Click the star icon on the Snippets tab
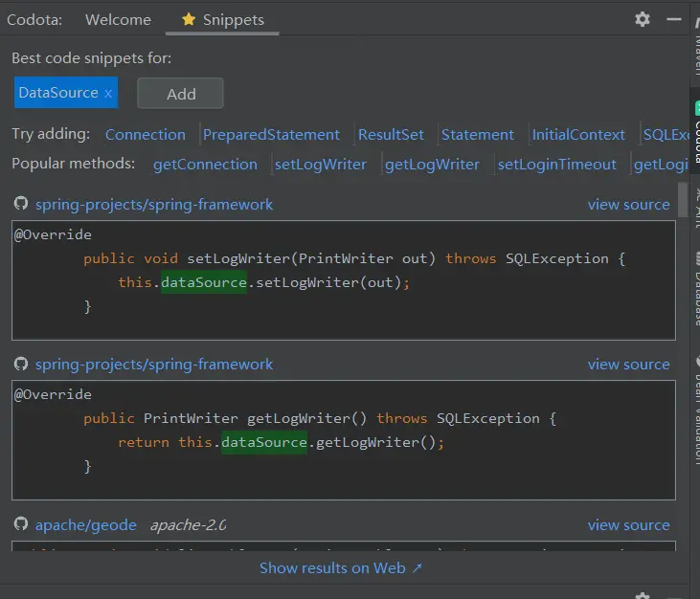 point(189,19)
